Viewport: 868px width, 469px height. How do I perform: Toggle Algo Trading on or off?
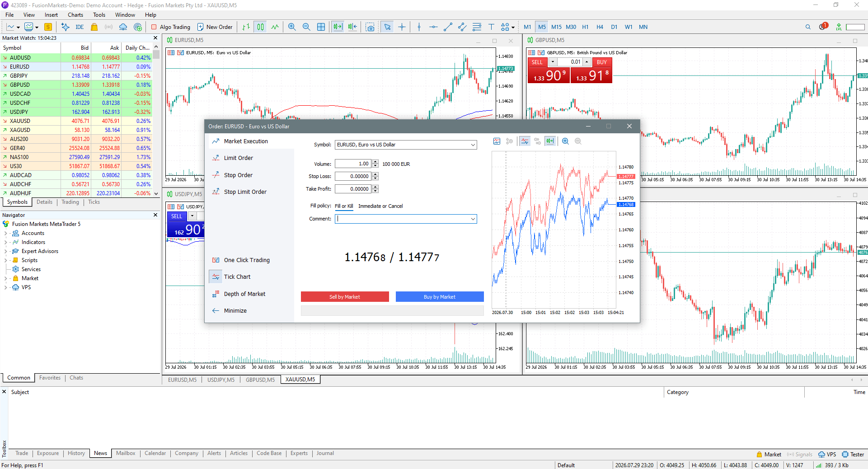pyautogui.click(x=171, y=27)
